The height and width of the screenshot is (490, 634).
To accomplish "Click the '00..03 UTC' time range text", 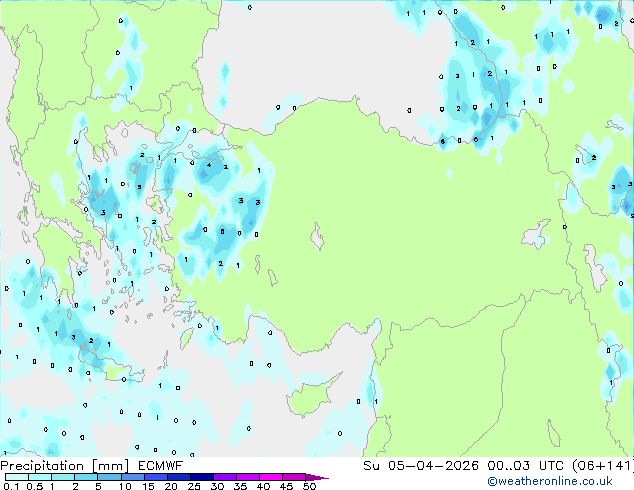I will (x=525, y=466).
